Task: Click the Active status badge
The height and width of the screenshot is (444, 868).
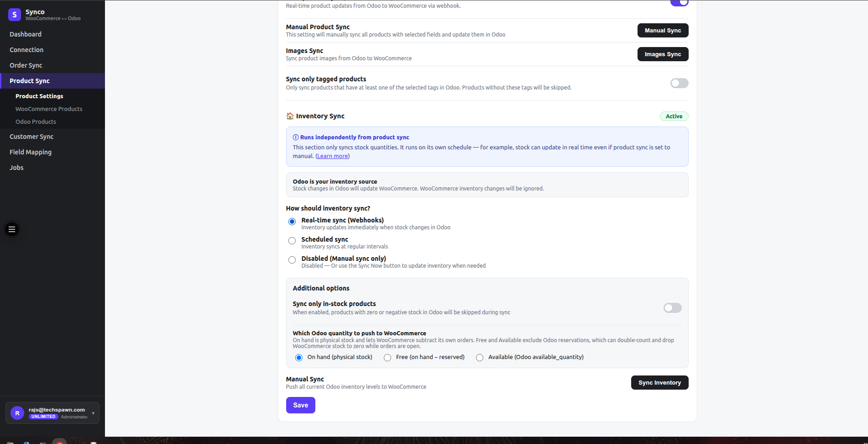Action: 674,116
